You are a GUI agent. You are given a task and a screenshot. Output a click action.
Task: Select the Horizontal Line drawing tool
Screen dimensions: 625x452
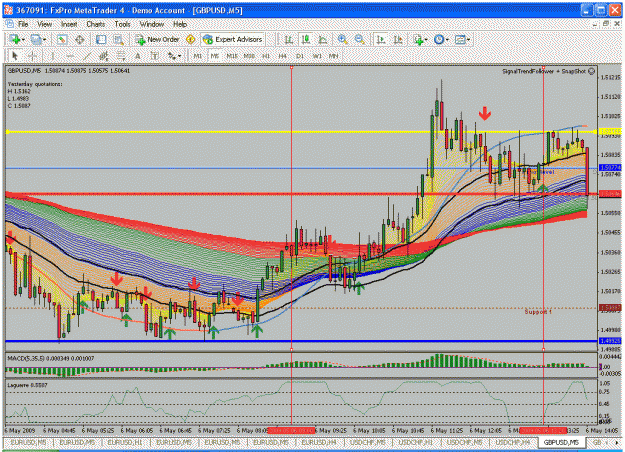69,56
